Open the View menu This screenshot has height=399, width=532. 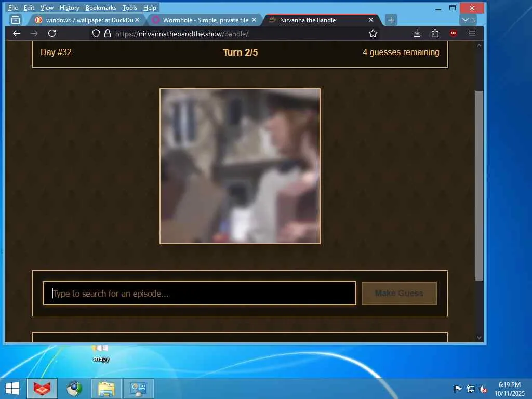tap(47, 7)
